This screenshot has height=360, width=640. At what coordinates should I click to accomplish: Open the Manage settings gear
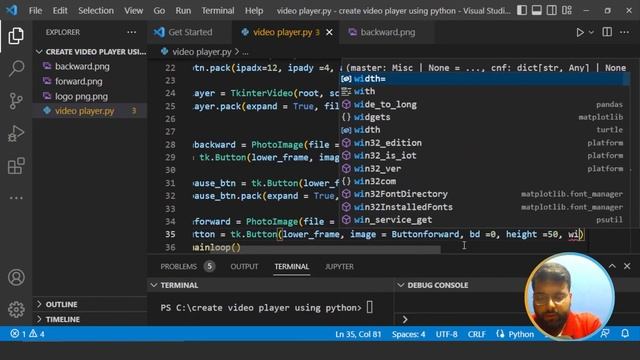point(16,309)
